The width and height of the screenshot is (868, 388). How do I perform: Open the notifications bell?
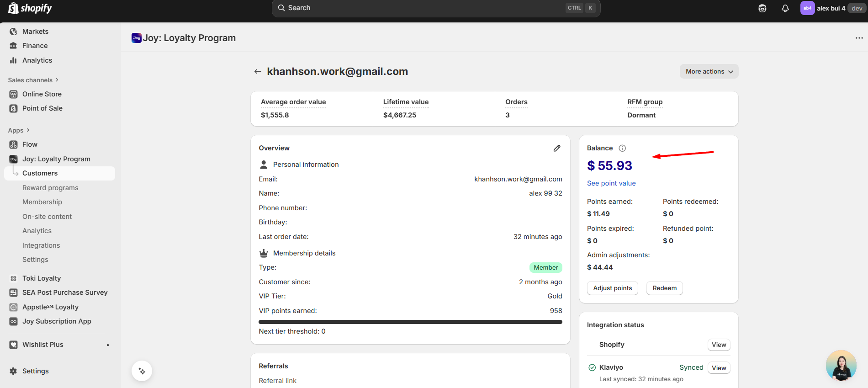click(785, 8)
